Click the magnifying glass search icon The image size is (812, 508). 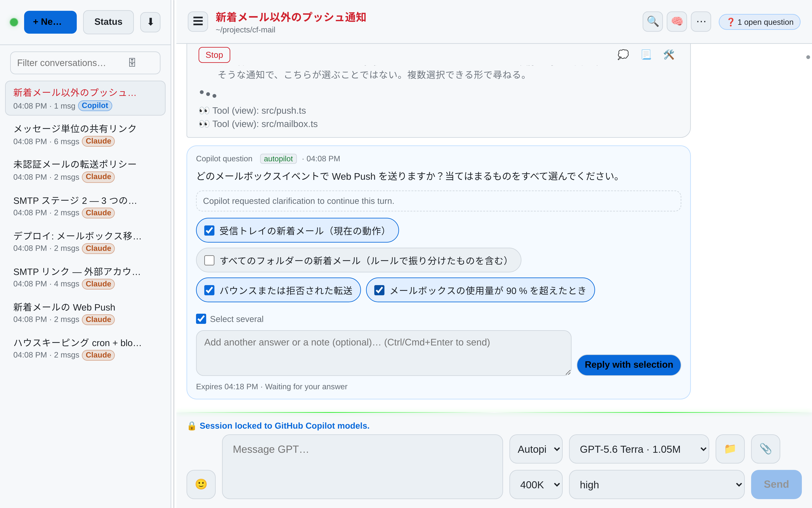tap(652, 22)
